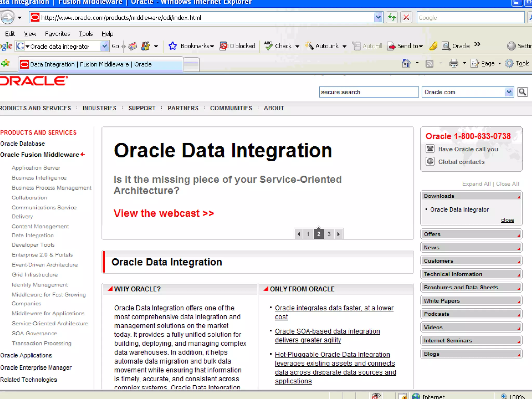Open the Google toolbar search history dropdown
Viewport: 532px width, 399px height.
point(104,46)
